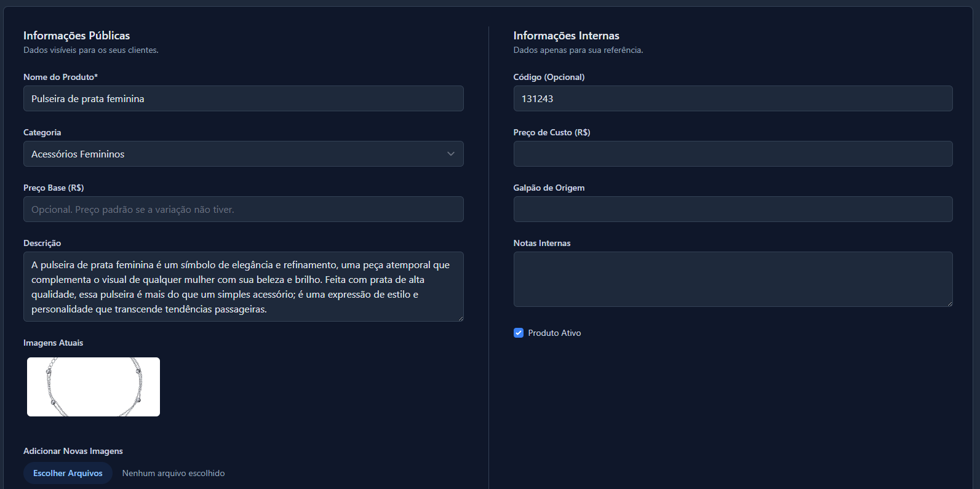The height and width of the screenshot is (489, 980).
Task: Click the resize handle of the Descrição box
Action: click(460, 318)
